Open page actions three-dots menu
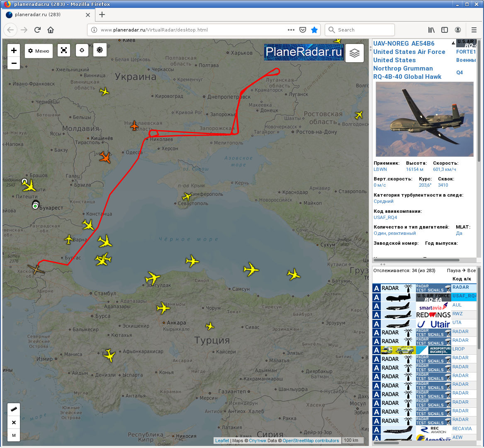Screen dimensions: 484x448 (291, 30)
